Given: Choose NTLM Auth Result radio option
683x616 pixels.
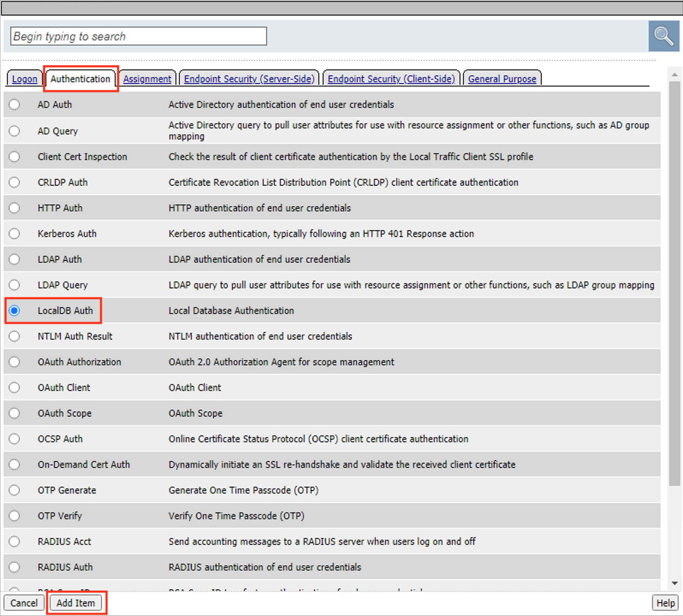Looking at the screenshot, I should pos(15,336).
